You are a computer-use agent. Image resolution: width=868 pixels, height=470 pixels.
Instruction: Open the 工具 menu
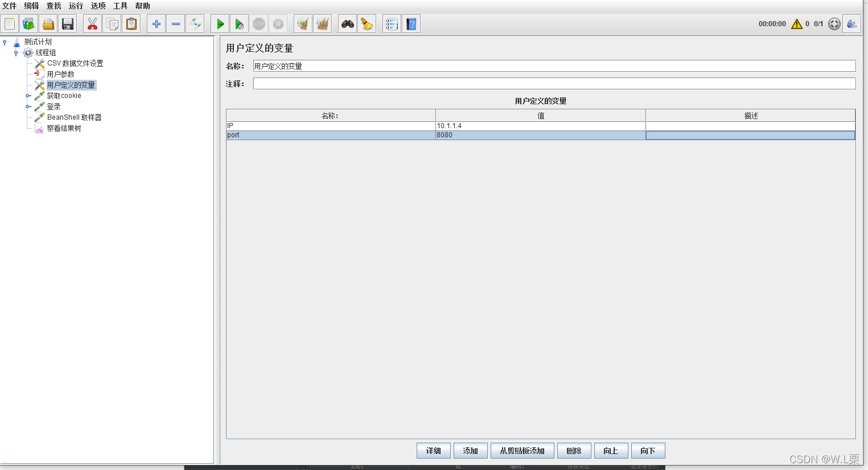[121, 6]
